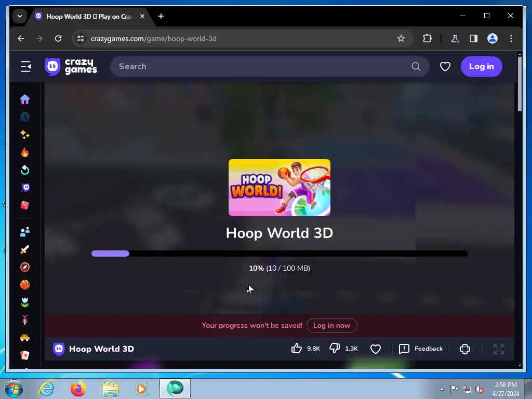This screenshot has width=532, height=399.
Task: Click the Log in now button
Action: click(331, 325)
